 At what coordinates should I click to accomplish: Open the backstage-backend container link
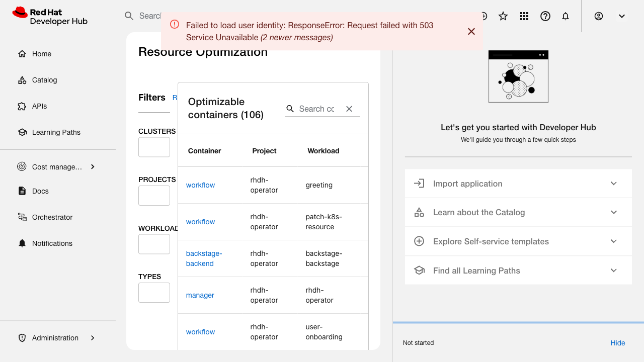(x=204, y=258)
